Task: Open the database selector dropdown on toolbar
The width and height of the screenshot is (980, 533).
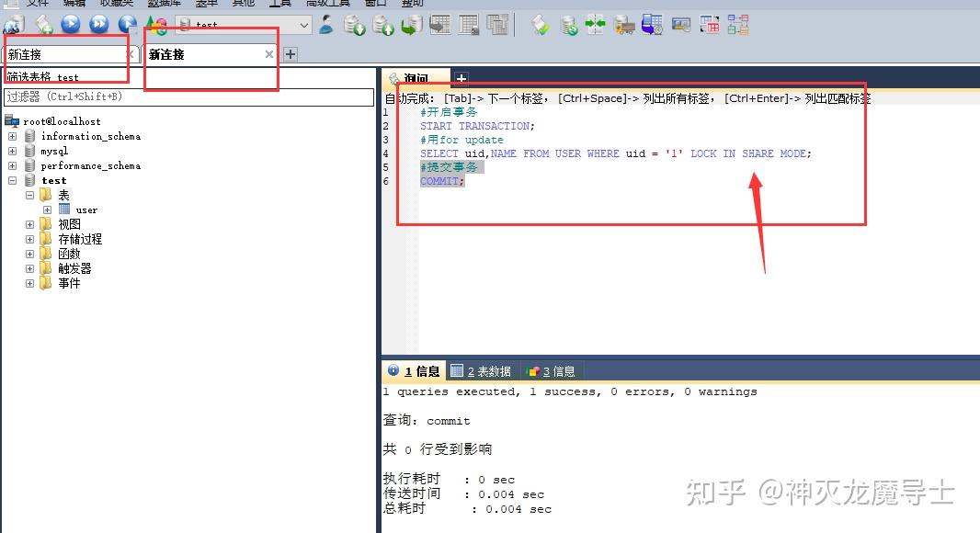Action: (305, 25)
